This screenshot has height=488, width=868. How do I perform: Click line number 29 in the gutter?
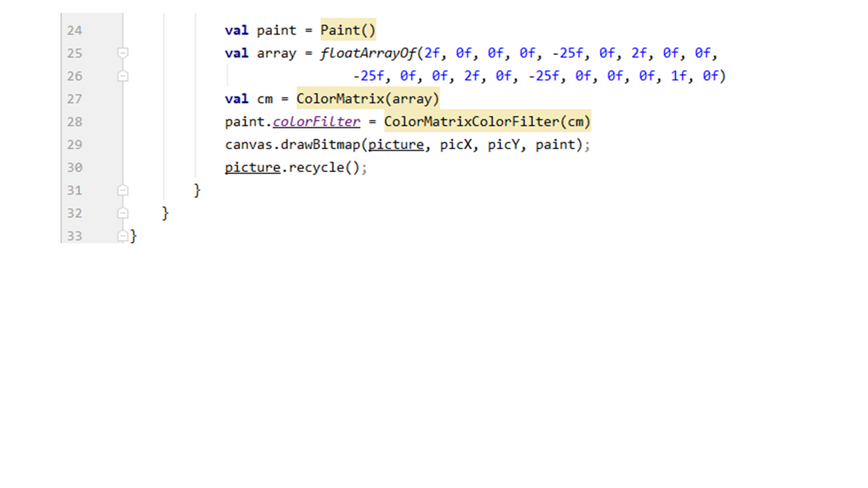(x=75, y=144)
